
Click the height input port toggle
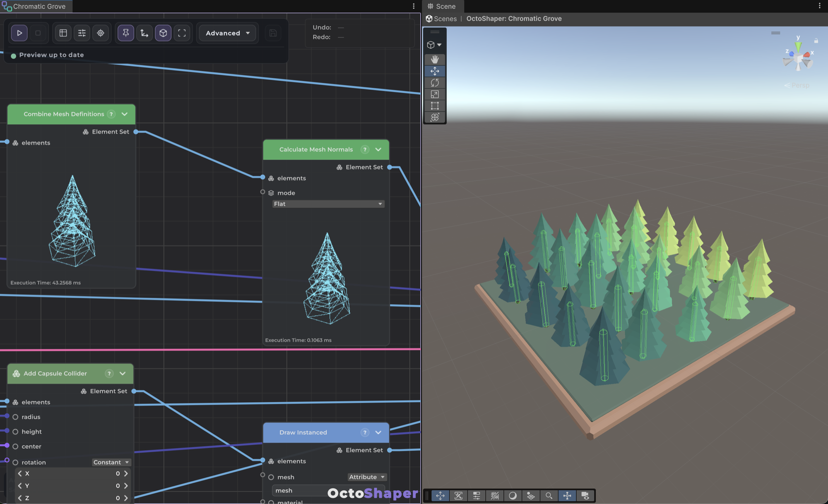[x=15, y=432]
